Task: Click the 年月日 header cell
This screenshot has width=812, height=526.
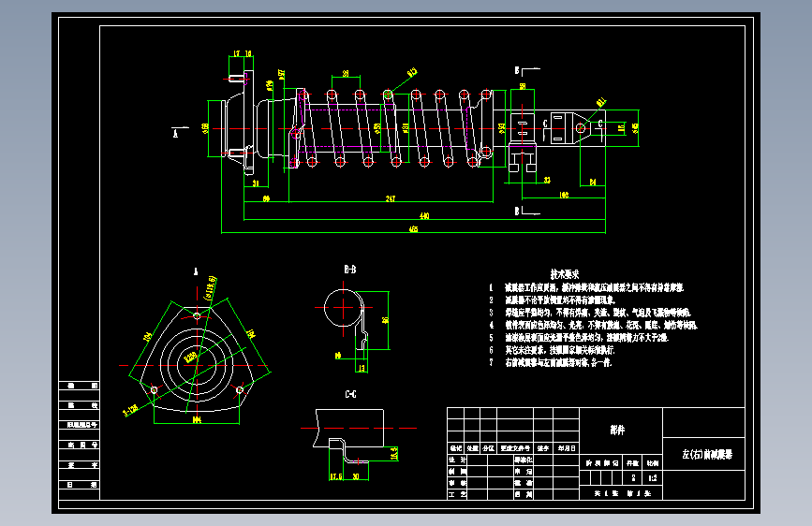Action: point(567,448)
